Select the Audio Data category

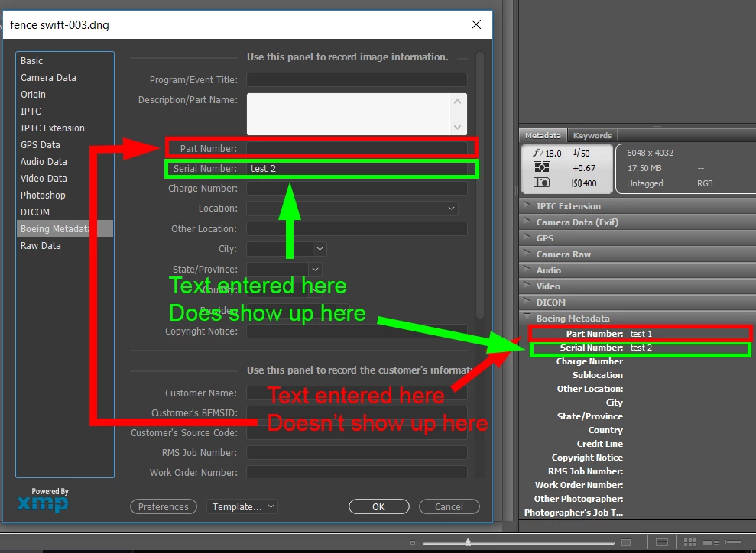pos(65,162)
